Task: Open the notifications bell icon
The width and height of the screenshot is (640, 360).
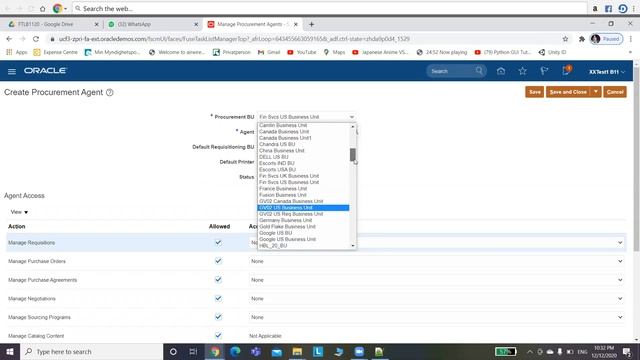Action: (566, 71)
